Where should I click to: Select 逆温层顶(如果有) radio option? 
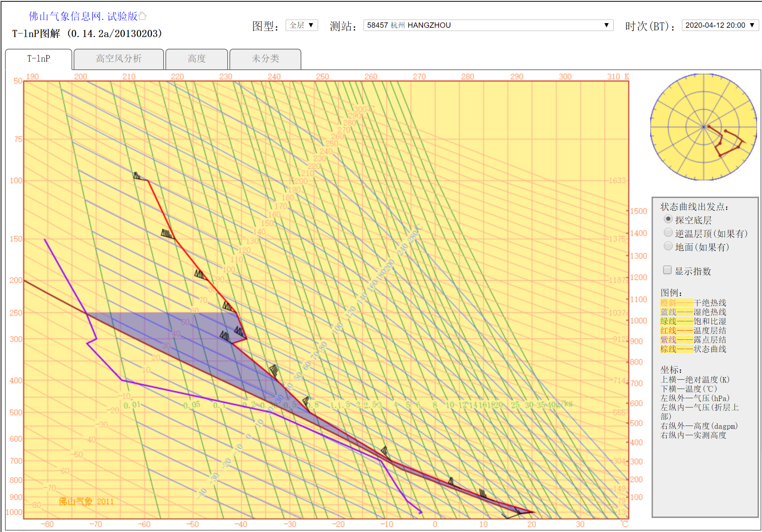point(668,233)
